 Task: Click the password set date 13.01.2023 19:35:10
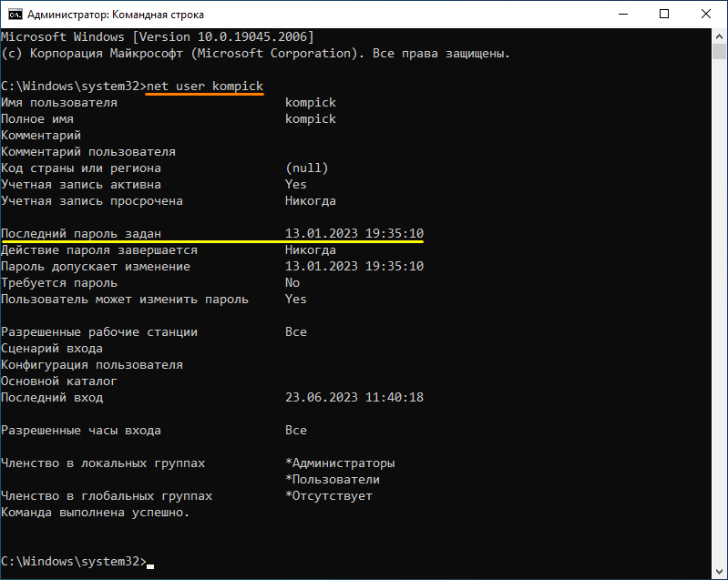pyautogui.click(x=354, y=233)
